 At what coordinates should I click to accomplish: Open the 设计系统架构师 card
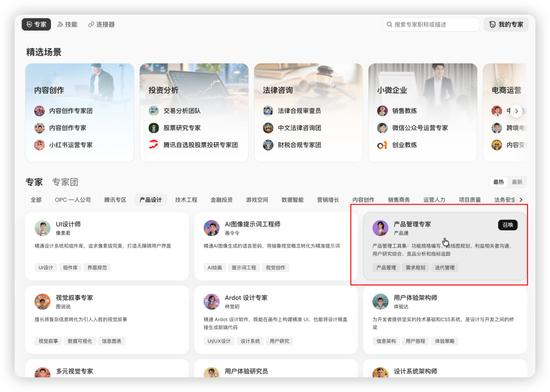(x=445, y=369)
